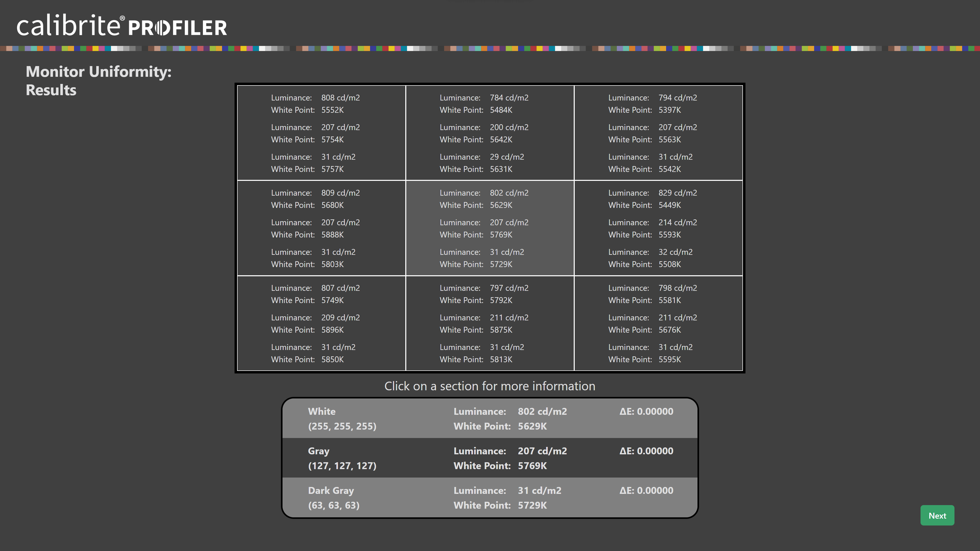Select the bottom-center section showing 797 cd/m2

pos(490,323)
